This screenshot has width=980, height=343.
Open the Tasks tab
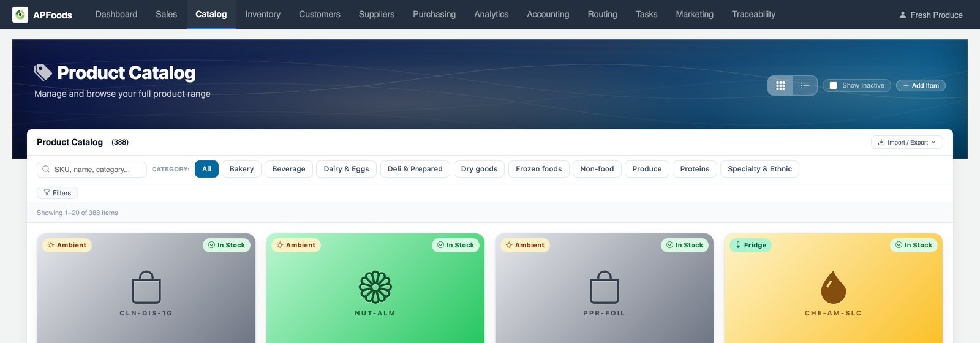(646, 14)
